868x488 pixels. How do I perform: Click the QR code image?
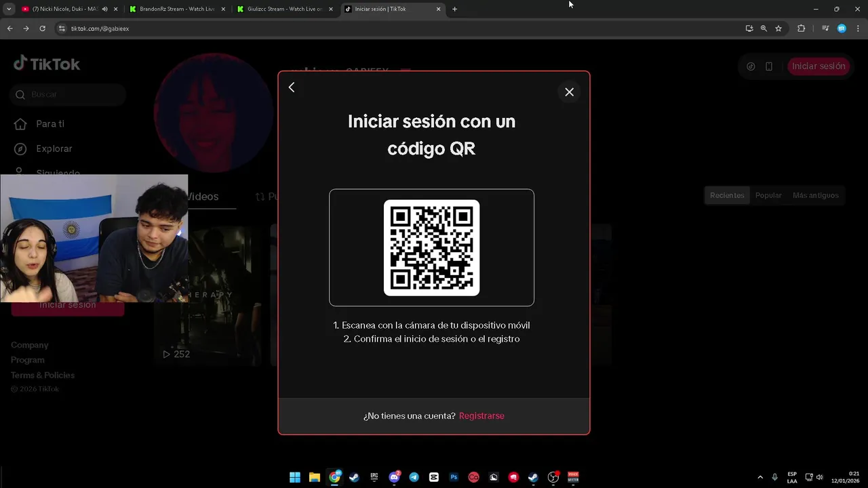(431, 247)
